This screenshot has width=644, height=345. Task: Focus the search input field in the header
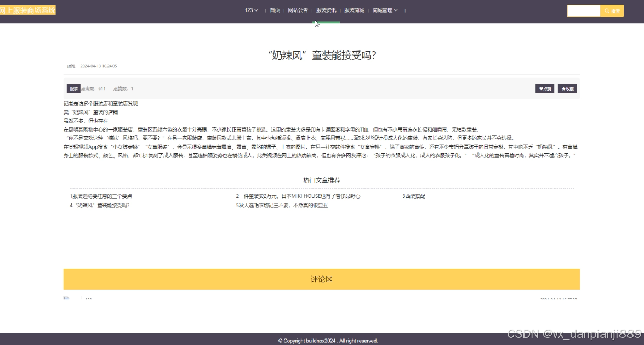[584, 11]
